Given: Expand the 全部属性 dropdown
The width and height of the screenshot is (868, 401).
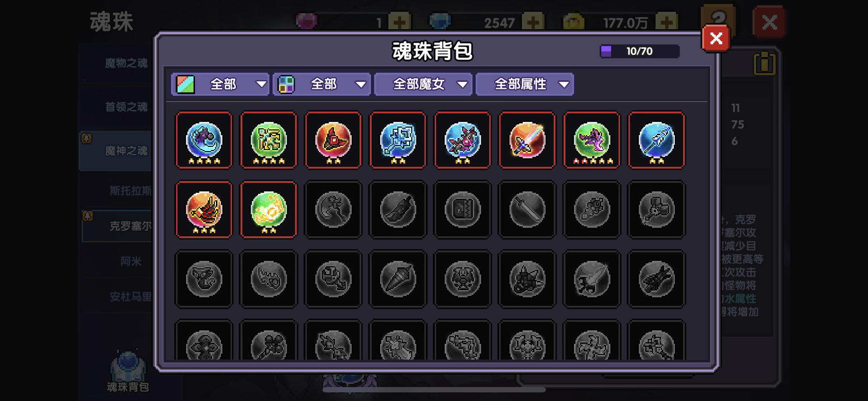Looking at the screenshot, I should [525, 84].
